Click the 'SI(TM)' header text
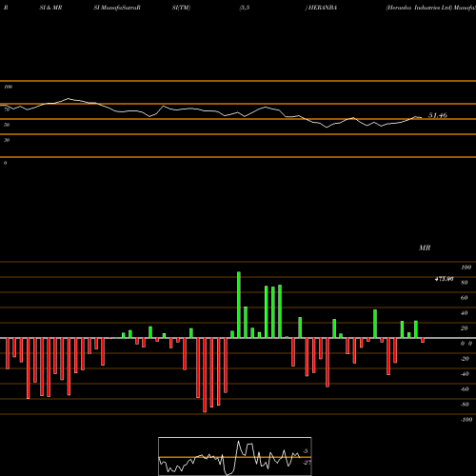 [181, 8]
